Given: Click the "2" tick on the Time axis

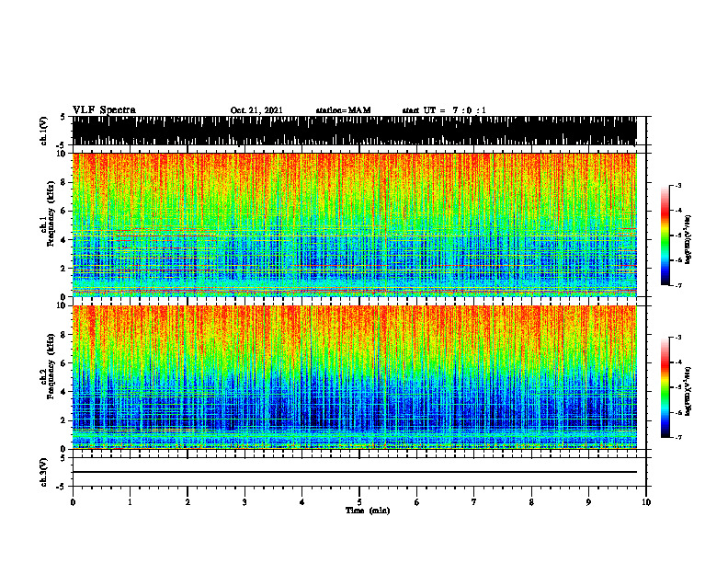Looking at the screenshot, I should click(x=188, y=502).
